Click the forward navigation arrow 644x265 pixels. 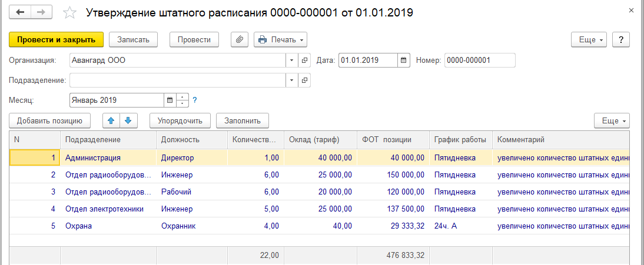click(x=41, y=12)
